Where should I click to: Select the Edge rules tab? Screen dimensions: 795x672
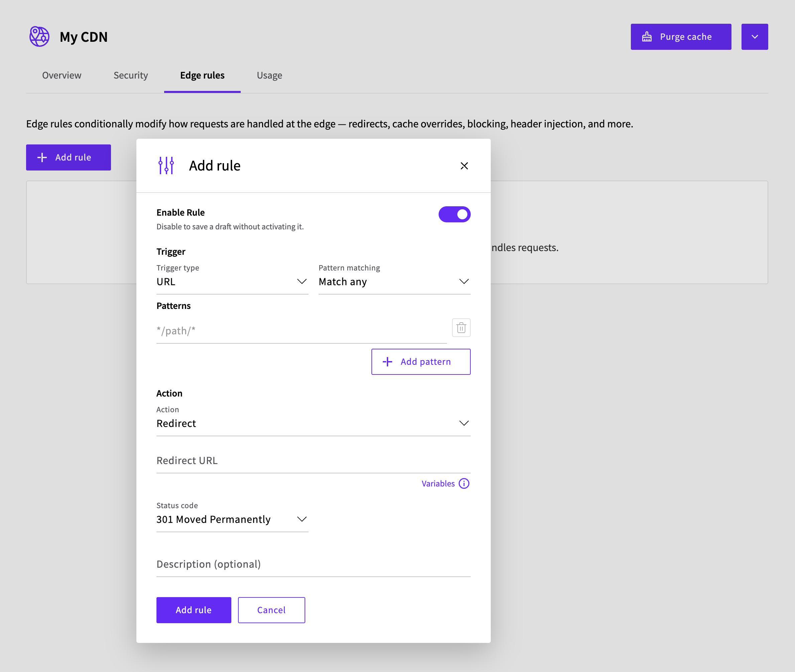(202, 75)
